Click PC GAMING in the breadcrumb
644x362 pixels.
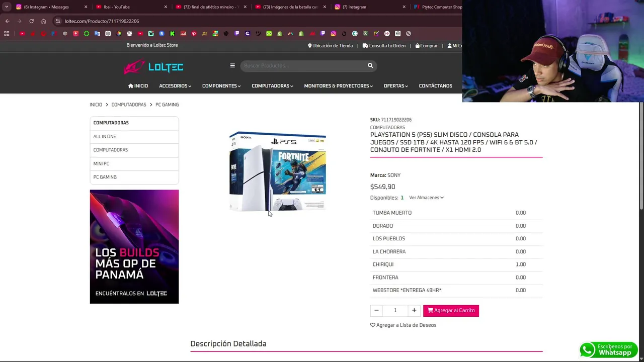[x=167, y=105]
